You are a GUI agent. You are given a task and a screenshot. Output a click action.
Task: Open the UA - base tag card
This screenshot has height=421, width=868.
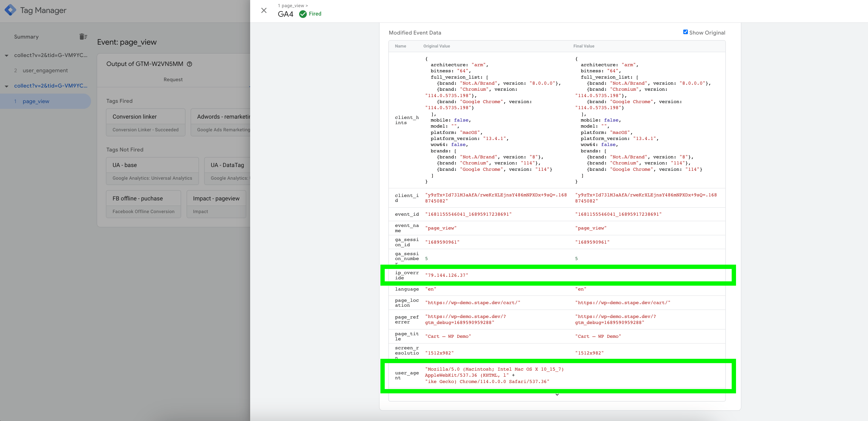click(152, 171)
